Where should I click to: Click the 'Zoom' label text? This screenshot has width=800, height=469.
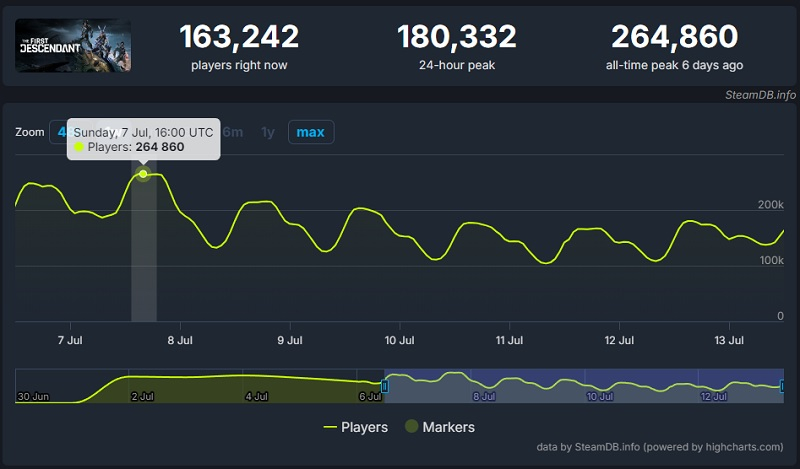[x=30, y=132]
